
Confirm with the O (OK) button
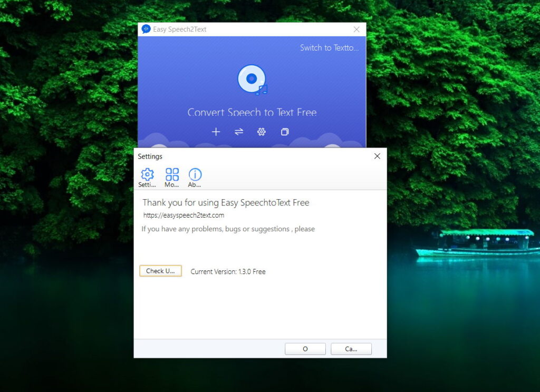click(305, 349)
